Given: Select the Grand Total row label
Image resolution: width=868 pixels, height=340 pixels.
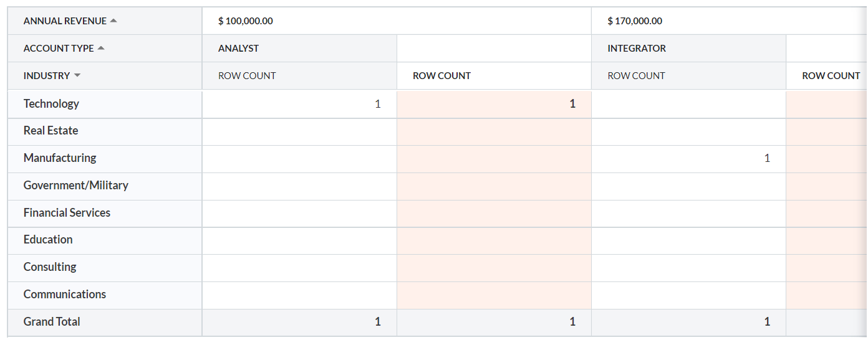Looking at the screenshot, I should (52, 322).
